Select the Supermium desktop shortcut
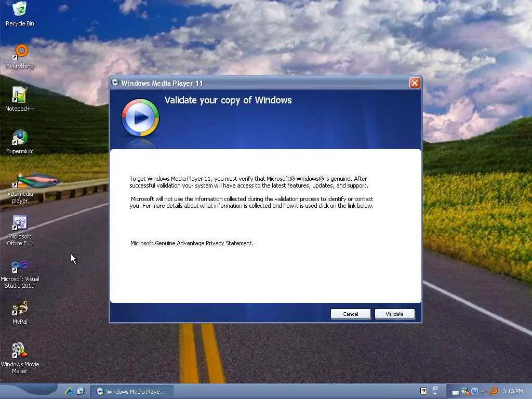Image resolution: width=532 pixels, height=399 pixels. pos(20,142)
